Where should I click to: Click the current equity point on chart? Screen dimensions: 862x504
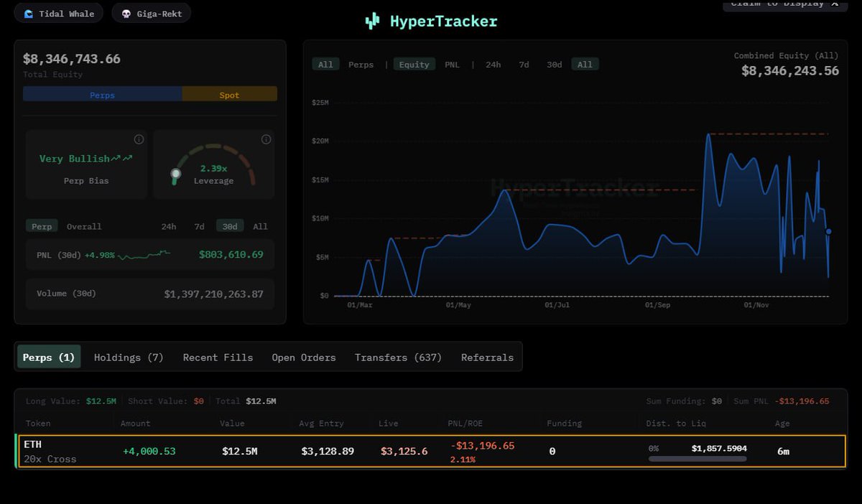coord(828,231)
